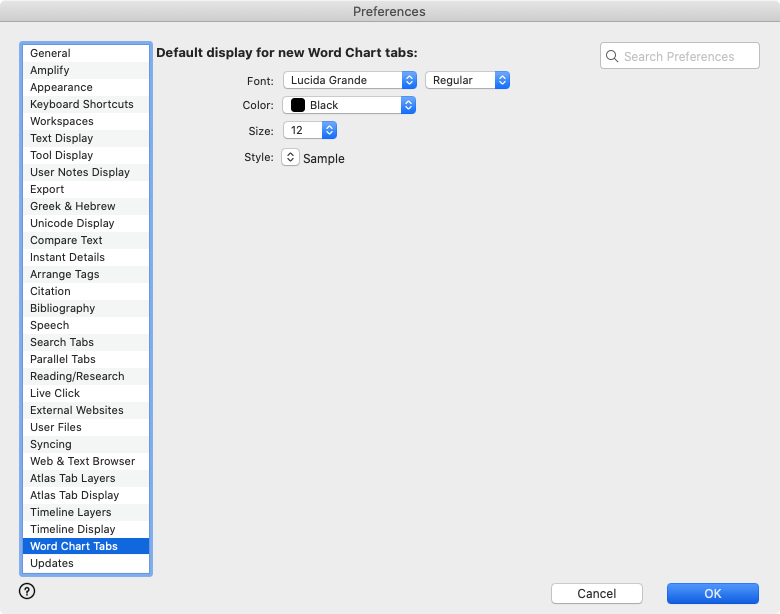780x614 pixels.
Task: Open the Updates preferences pane
Action: [x=52, y=563]
